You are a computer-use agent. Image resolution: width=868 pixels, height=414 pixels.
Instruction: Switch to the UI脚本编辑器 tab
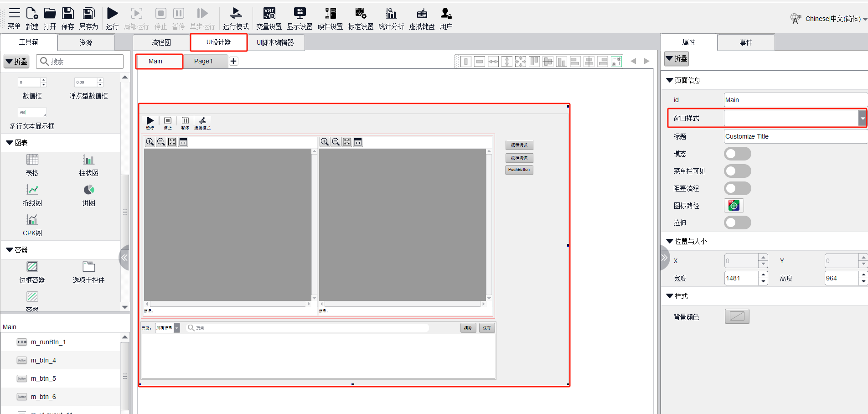(275, 42)
